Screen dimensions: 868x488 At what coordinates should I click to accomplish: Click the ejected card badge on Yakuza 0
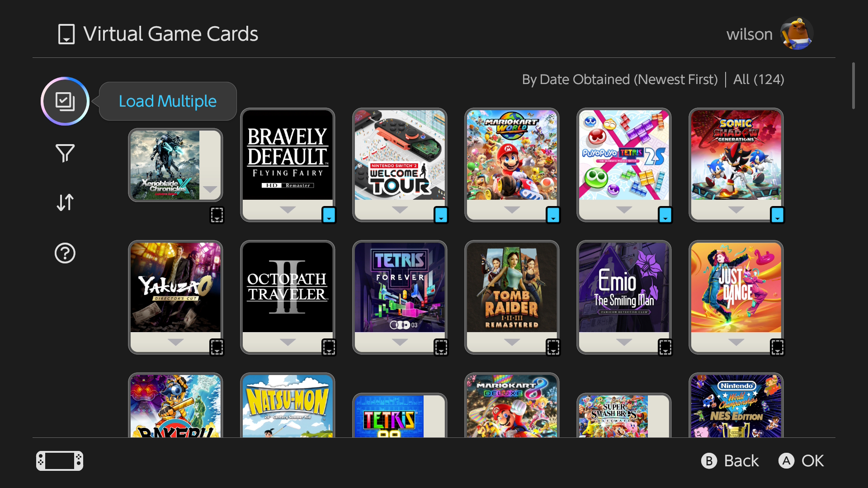[217, 347]
